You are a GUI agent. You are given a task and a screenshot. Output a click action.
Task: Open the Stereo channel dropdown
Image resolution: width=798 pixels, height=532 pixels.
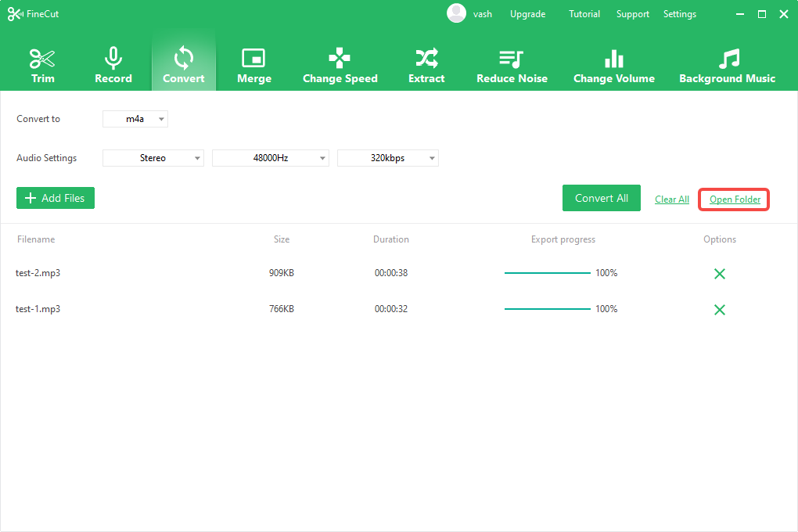pos(153,158)
